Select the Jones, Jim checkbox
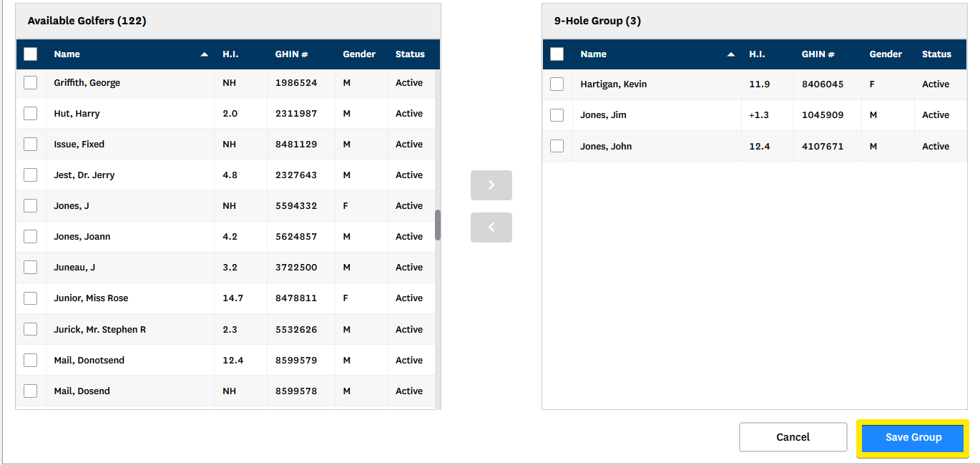This screenshot has height=465, width=980. (557, 115)
